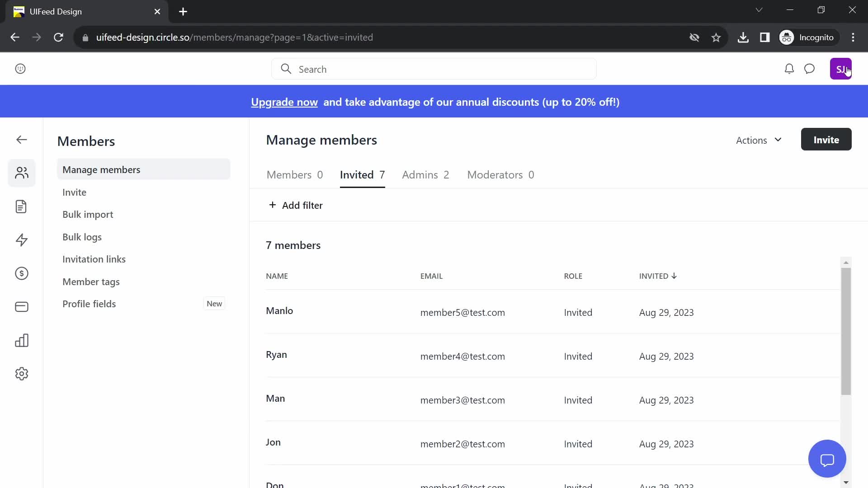
Task: Switch to the Admins 2 tab
Action: click(x=426, y=174)
